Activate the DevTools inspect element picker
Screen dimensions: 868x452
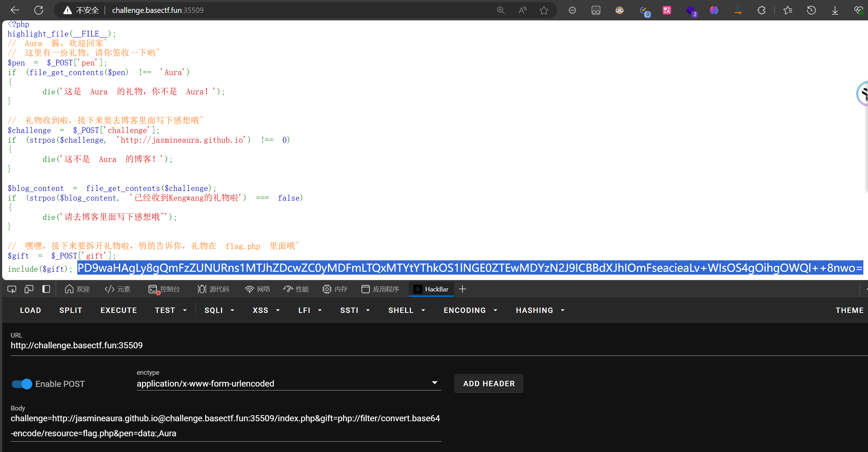click(x=12, y=289)
